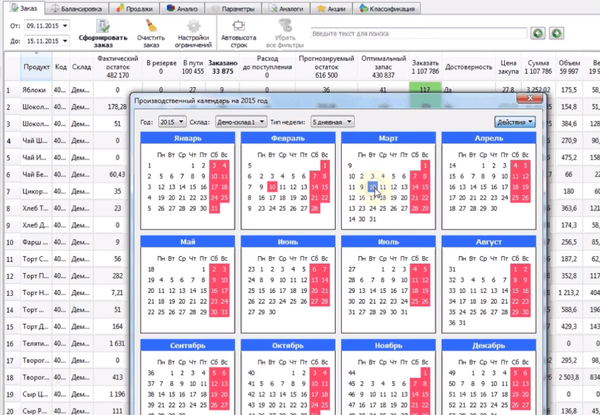Open the Акции tab
Image resolution: width=600 pixels, height=415 pixels.
[331, 8]
